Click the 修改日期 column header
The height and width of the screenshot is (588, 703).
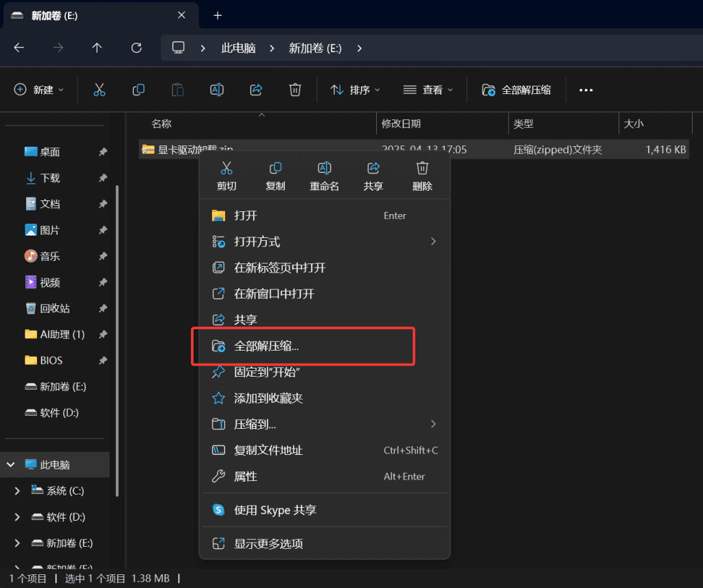pyautogui.click(x=401, y=124)
